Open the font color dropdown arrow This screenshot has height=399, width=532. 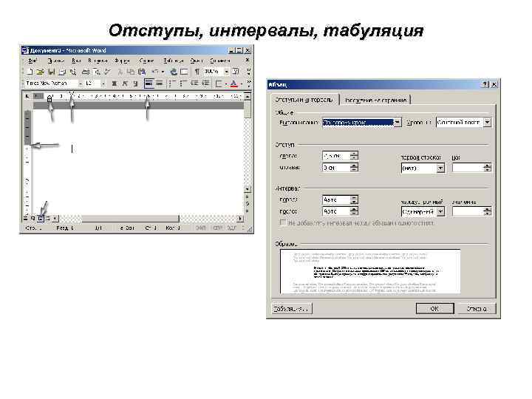(x=241, y=83)
